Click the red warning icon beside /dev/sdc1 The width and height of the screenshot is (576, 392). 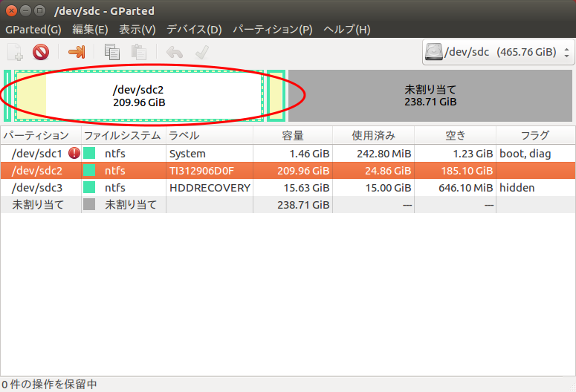74,153
